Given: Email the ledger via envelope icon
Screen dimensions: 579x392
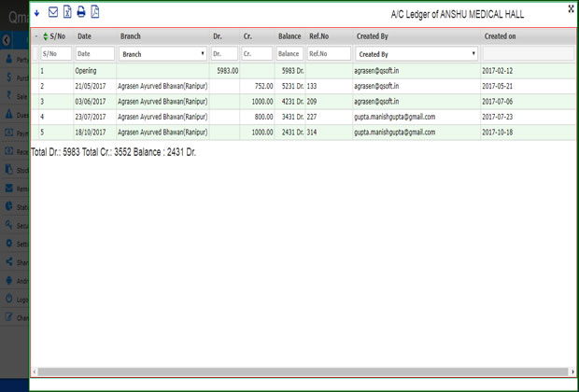Looking at the screenshot, I should (53, 12).
